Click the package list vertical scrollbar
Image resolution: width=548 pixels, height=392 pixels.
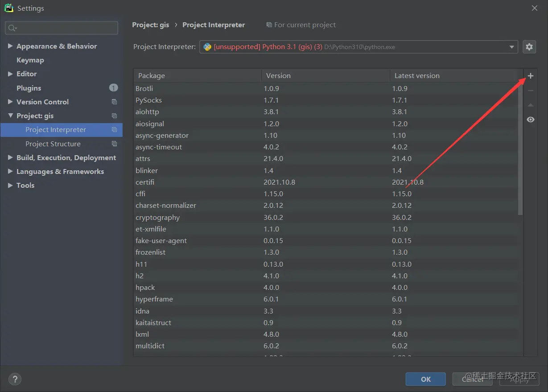click(x=520, y=149)
